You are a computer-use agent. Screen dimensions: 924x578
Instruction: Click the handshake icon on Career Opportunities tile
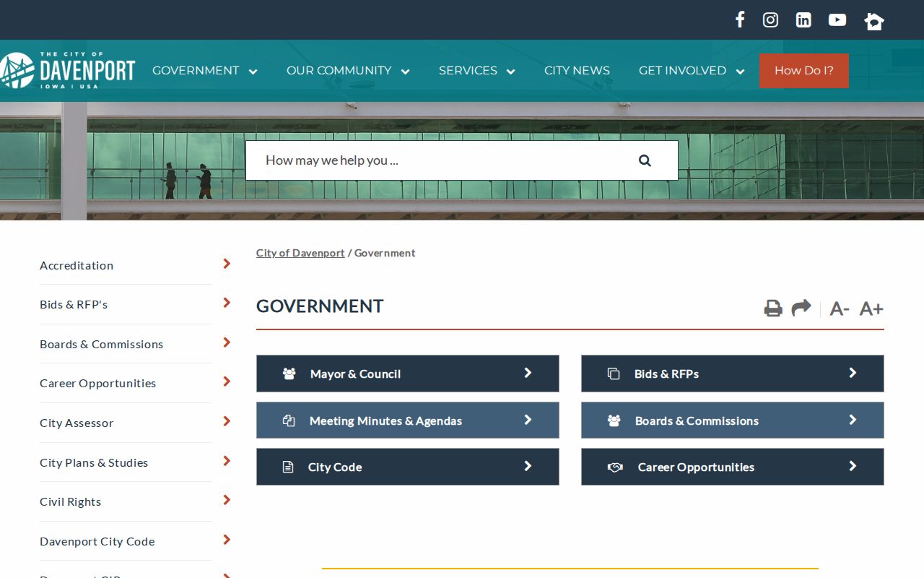point(615,467)
